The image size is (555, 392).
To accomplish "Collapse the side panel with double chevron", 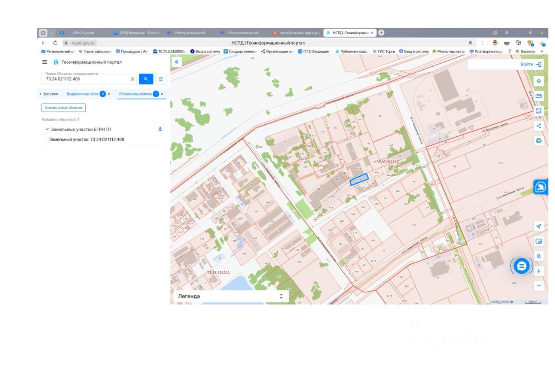I will pos(176,62).
